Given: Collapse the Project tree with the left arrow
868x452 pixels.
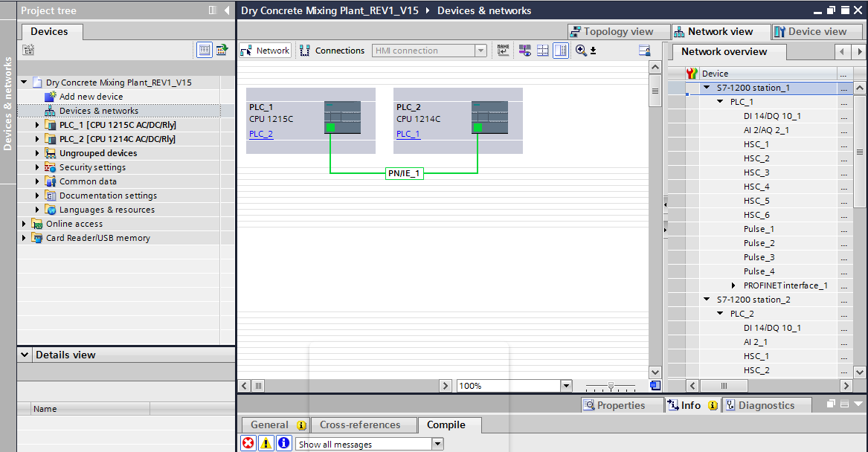Looking at the screenshot, I should pos(227,10).
